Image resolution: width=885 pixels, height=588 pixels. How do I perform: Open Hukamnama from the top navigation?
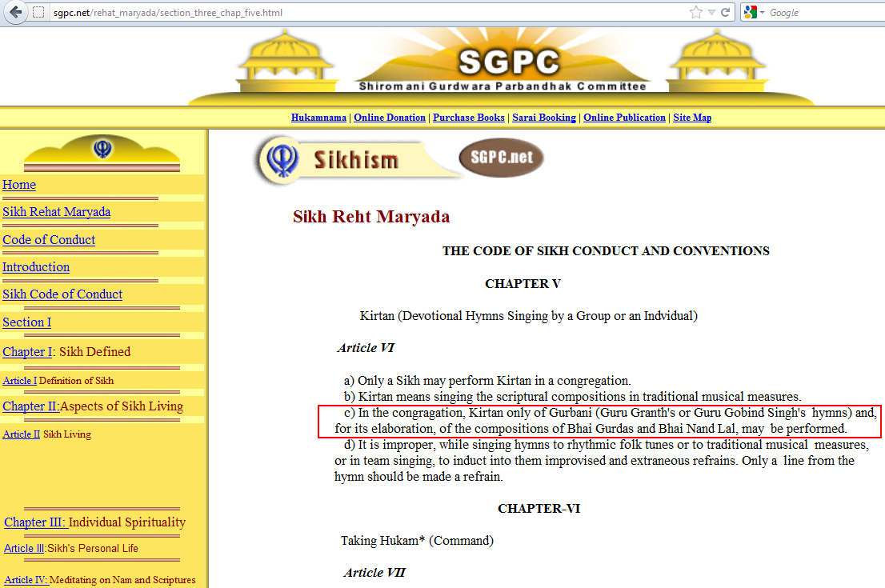[319, 118]
